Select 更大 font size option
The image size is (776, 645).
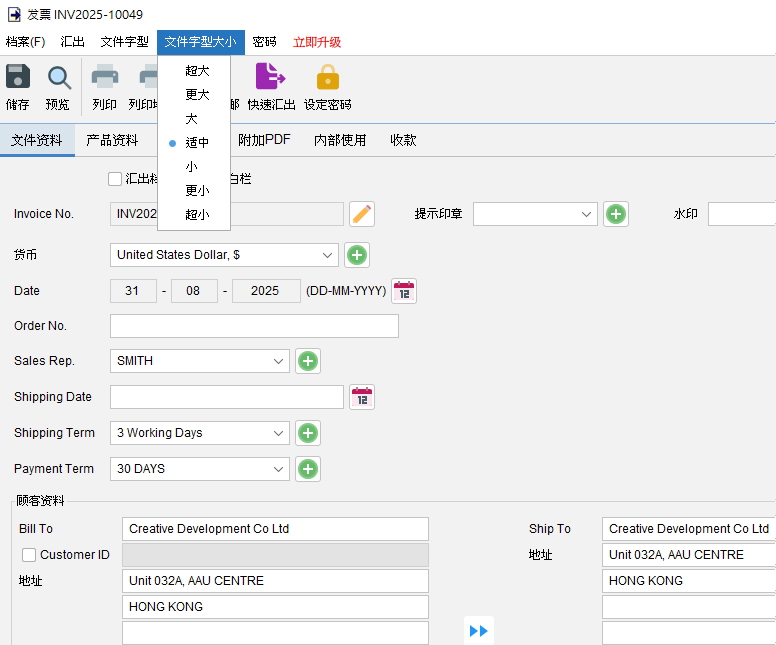(194, 95)
